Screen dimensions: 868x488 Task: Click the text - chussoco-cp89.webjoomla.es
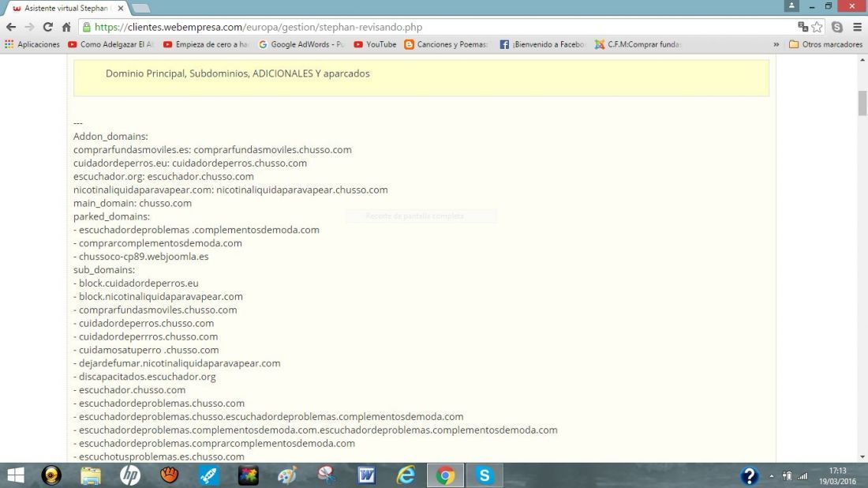141,257
